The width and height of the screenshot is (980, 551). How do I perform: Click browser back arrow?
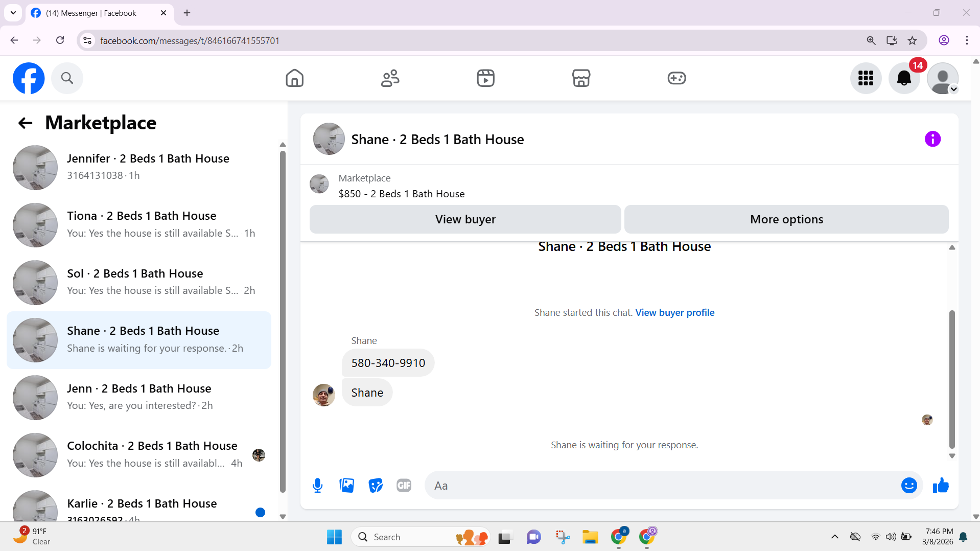click(x=14, y=40)
